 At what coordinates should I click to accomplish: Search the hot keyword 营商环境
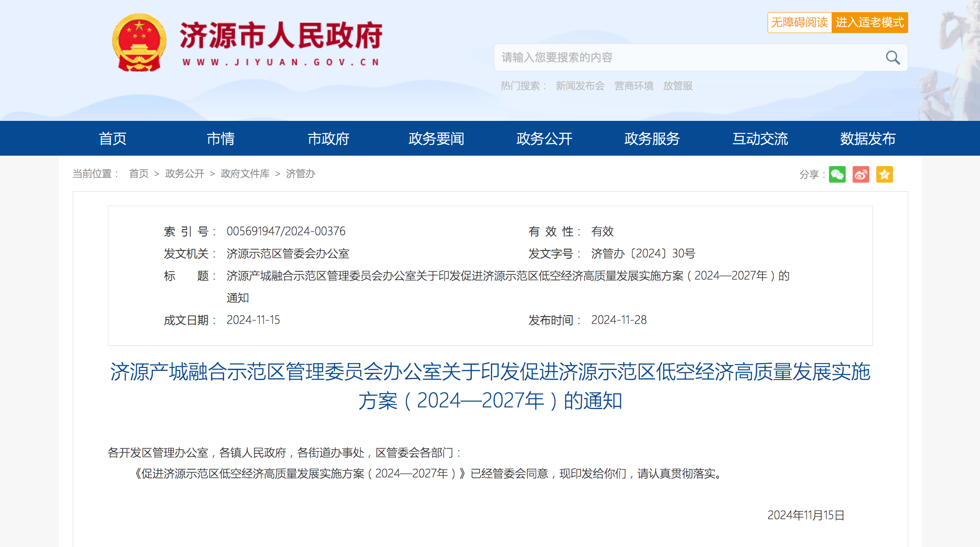coord(634,86)
